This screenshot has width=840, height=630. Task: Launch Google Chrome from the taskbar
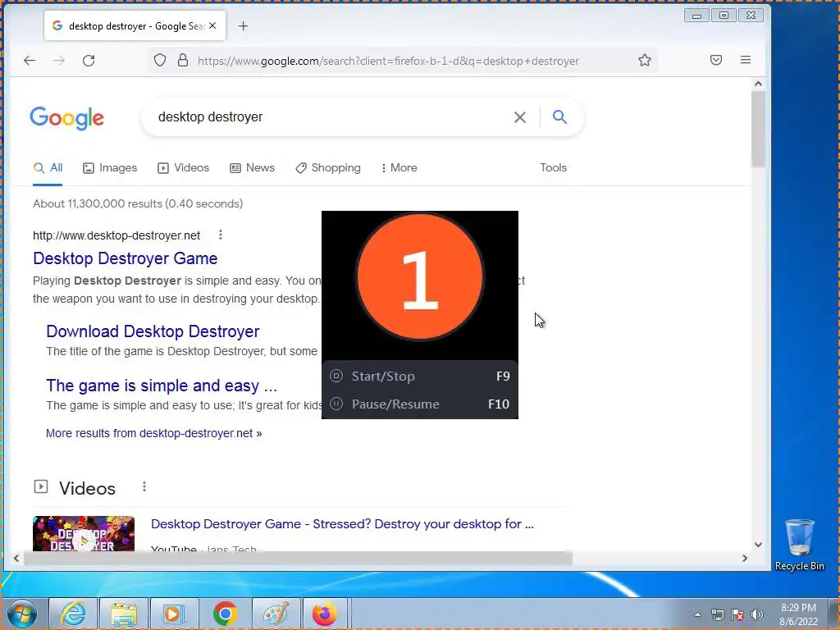point(225,614)
